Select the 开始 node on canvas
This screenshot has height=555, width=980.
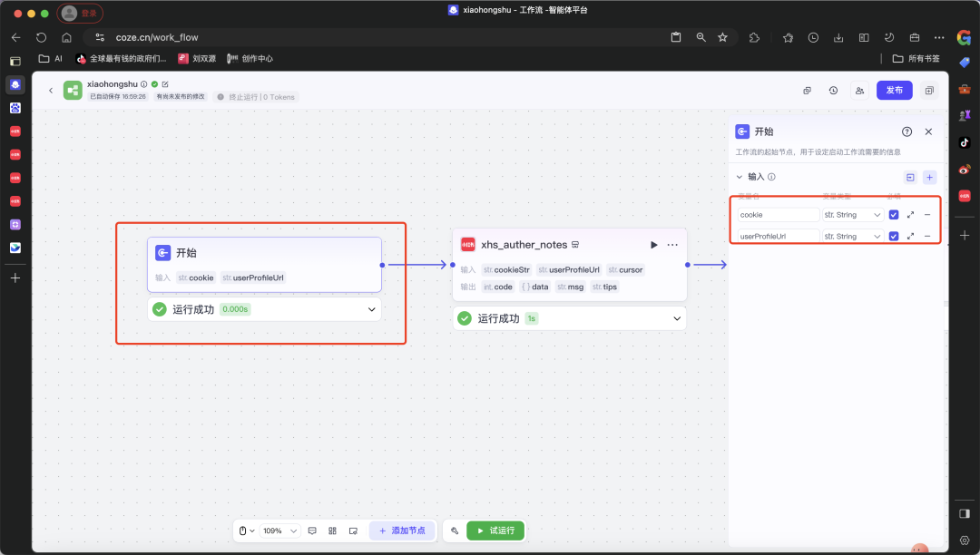click(x=264, y=265)
